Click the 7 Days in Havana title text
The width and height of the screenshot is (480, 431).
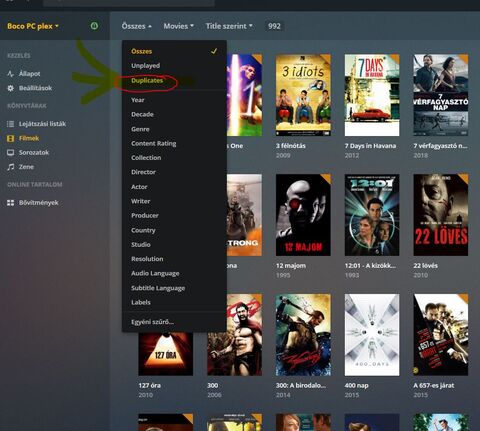coord(370,146)
